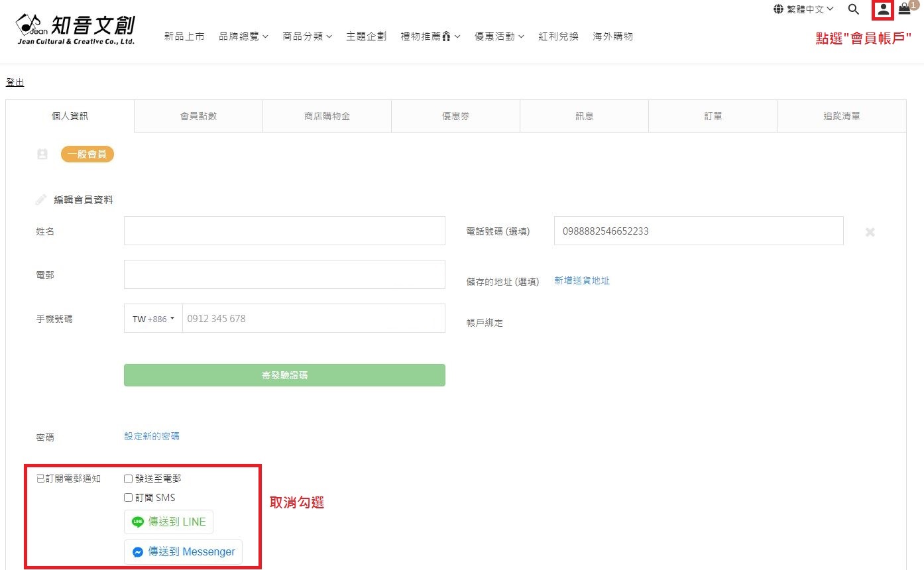The width and height of the screenshot is (924, 570).
Task: Open the TW +886 country code selector
Action: (153, 319)
